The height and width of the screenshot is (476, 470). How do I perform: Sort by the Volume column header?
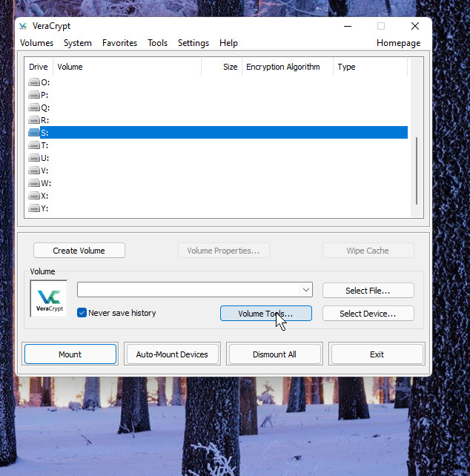point(128,67)
